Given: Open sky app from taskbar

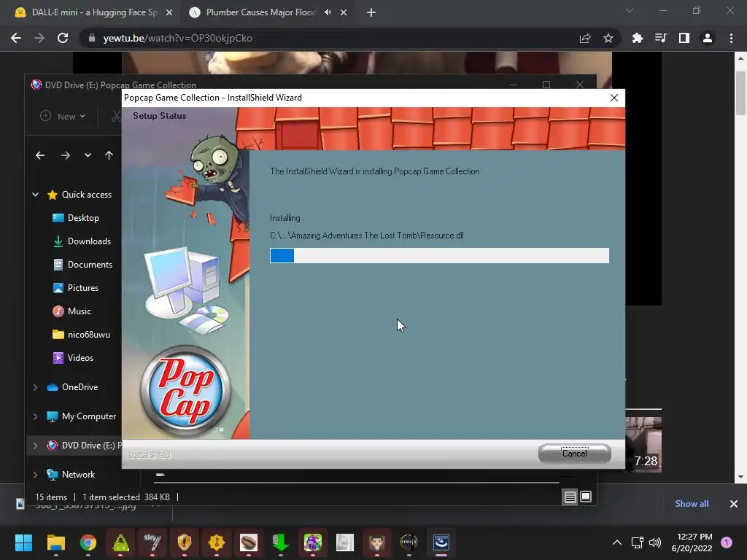Looking at the screenshot, I should coord(152,542).
